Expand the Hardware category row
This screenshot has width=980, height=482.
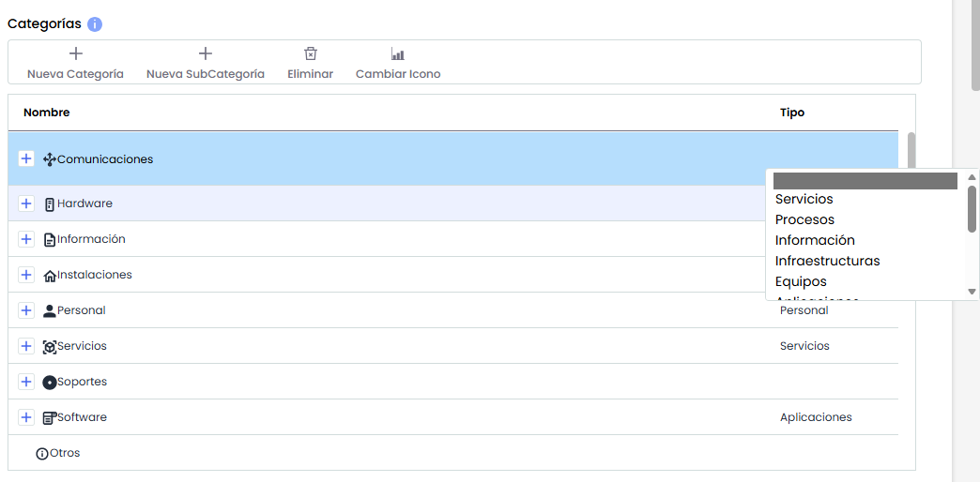coord(26,203)
